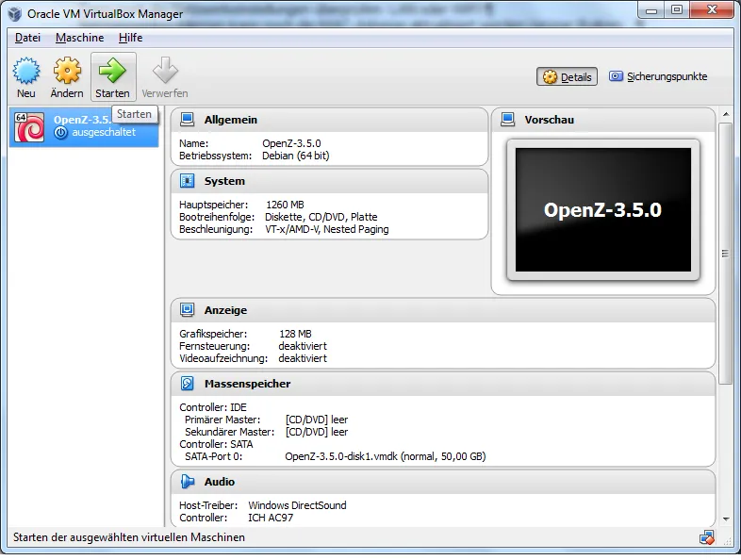Click the Vorschau section monitor icon
Viewport: 741px width, 560px height.
point(507,120)
